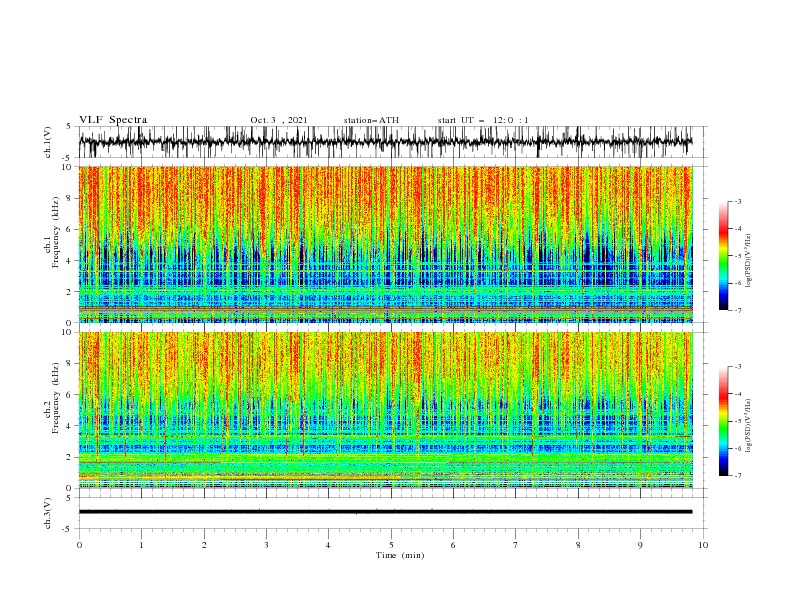Click the ch.2 PSD color scale bar

[723, 421]
